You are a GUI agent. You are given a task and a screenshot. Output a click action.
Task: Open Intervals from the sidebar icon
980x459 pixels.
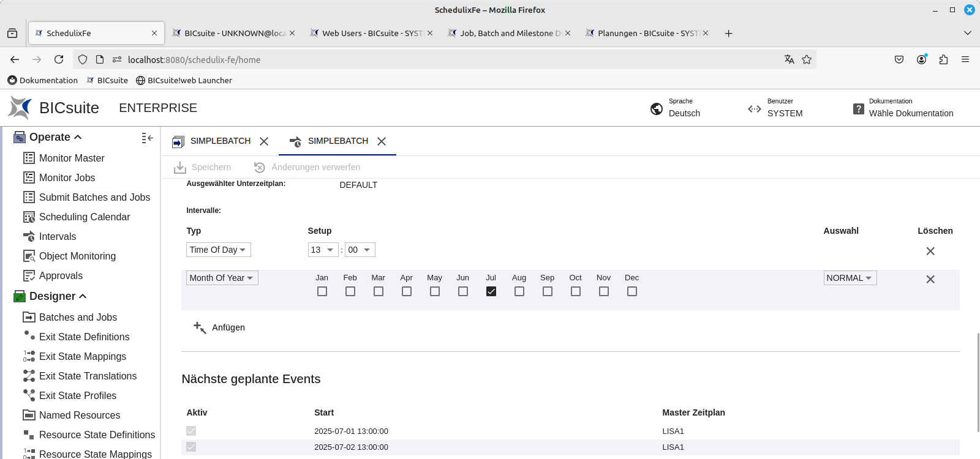29,237
